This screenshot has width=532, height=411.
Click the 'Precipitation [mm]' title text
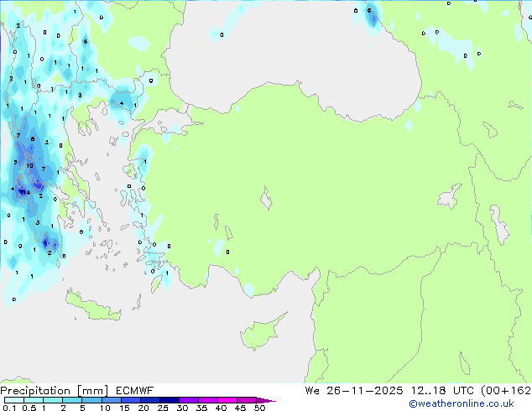click(54, 391)
